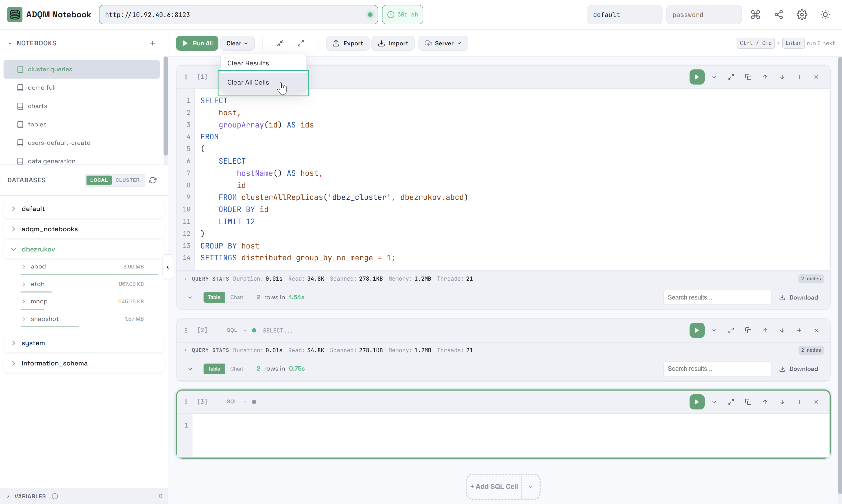
Task: Click the Search results field in cell 1
Action: 717,297
